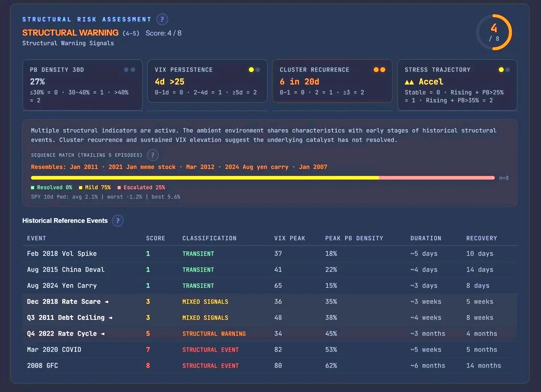Click the RECOVERY column header

click(482, 238)
